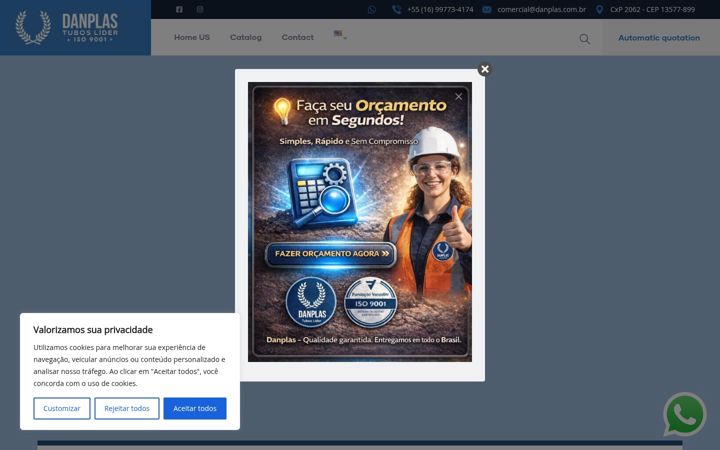Open the Contact menu item
The width and height of the screenshot is (720, 450).
point(298,37)
